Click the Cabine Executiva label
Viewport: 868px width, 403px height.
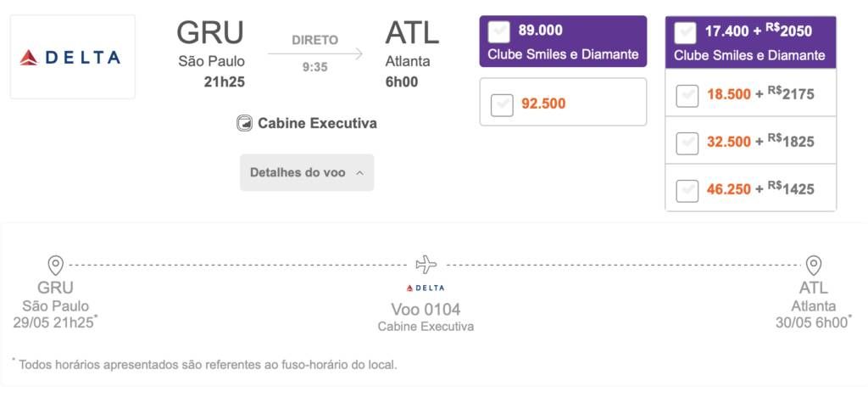click(x=317, y=123)
